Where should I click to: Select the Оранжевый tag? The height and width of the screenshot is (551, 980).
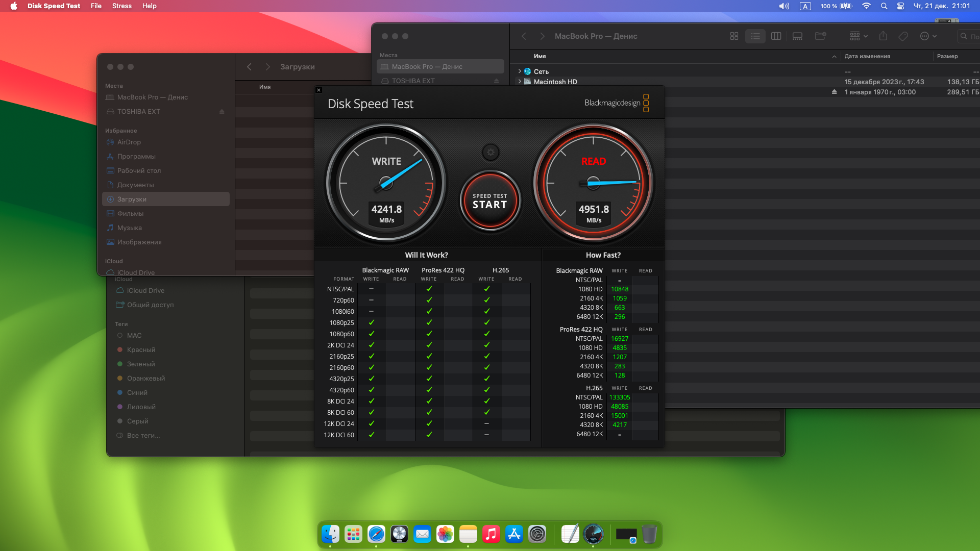(x=176, y=378)
